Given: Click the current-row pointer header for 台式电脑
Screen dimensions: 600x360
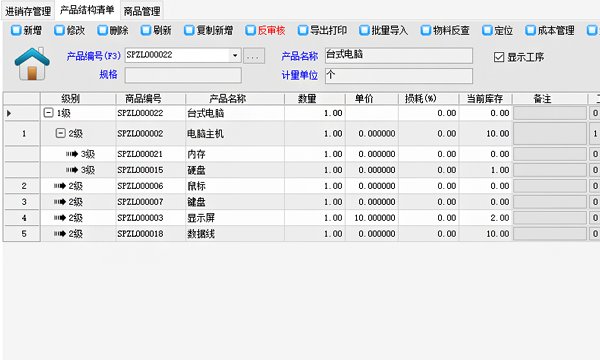Looking at the screenshot, I should click(22, 113).
